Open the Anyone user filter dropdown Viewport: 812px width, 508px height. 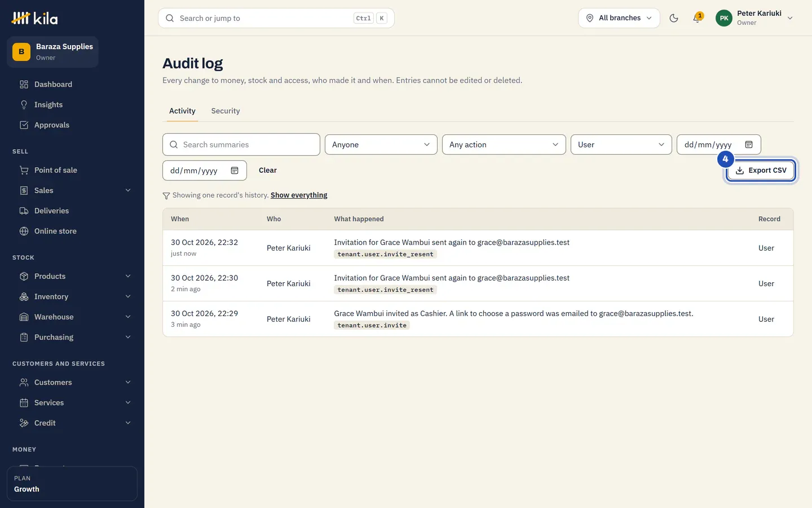pyautogui.click(x=381, y=144)
